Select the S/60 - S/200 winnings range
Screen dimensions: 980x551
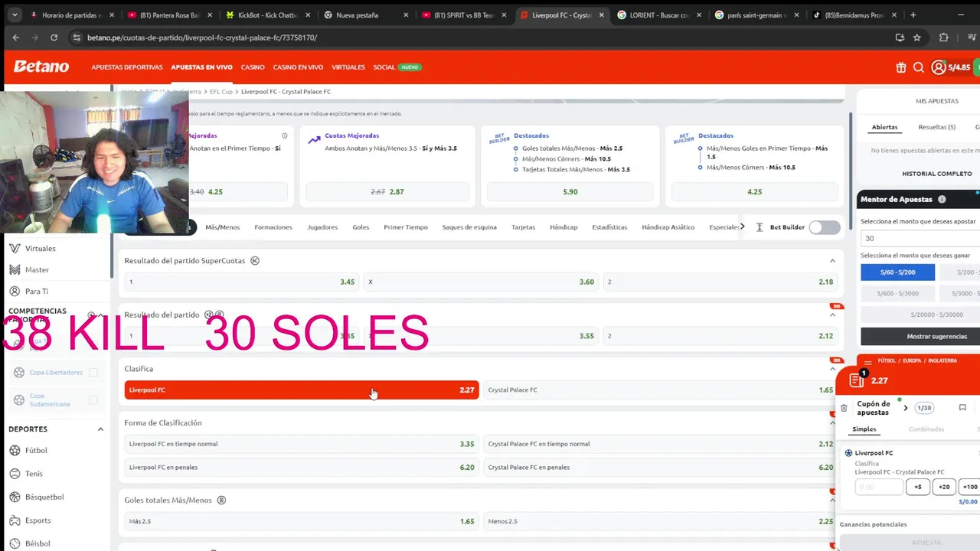point(897,272)
